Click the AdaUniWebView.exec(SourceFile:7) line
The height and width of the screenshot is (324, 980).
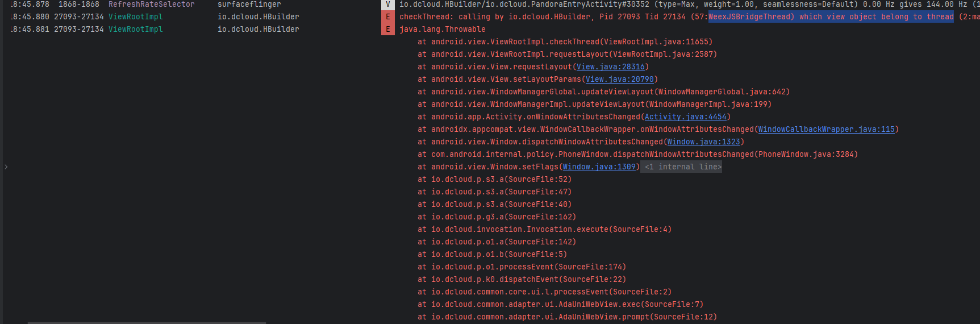point(561,305)
